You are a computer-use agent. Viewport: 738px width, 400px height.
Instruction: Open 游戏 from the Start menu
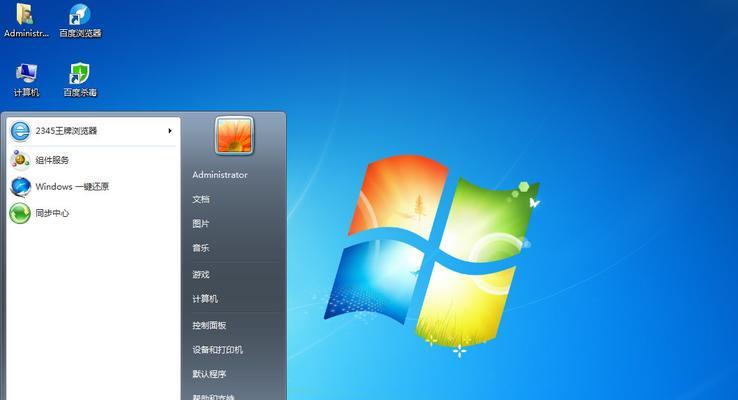click(201, 274)
